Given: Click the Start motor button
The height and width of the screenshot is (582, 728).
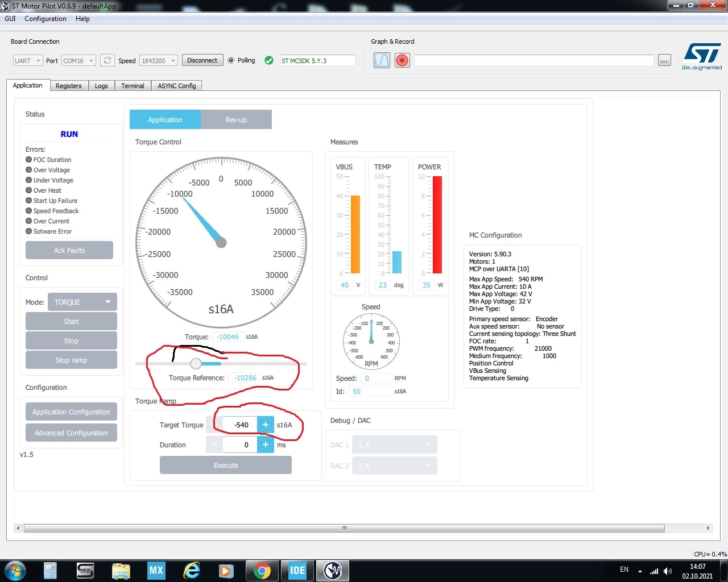Looking at the screenshot, I should 71,321.
